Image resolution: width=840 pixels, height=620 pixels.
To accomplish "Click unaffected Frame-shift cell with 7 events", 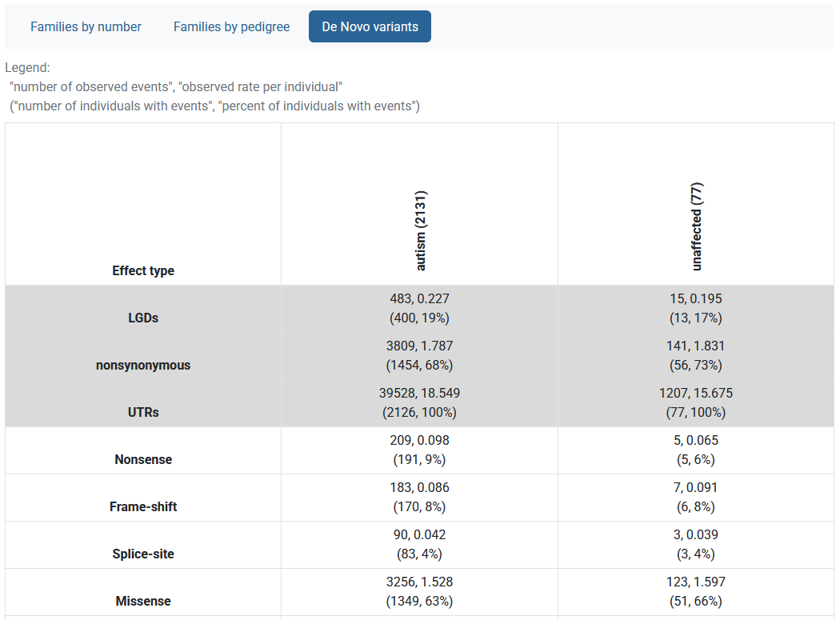I will (695, 497).
